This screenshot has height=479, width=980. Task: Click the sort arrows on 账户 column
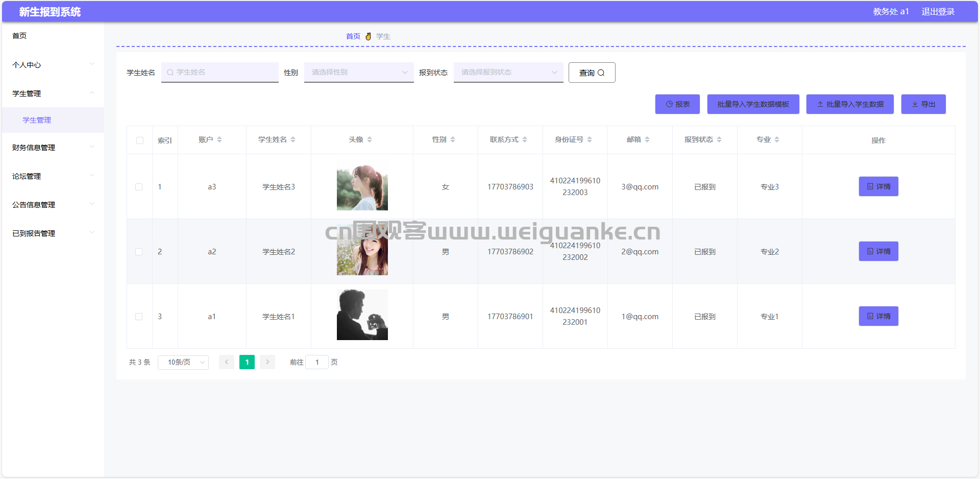coord(219,139)
